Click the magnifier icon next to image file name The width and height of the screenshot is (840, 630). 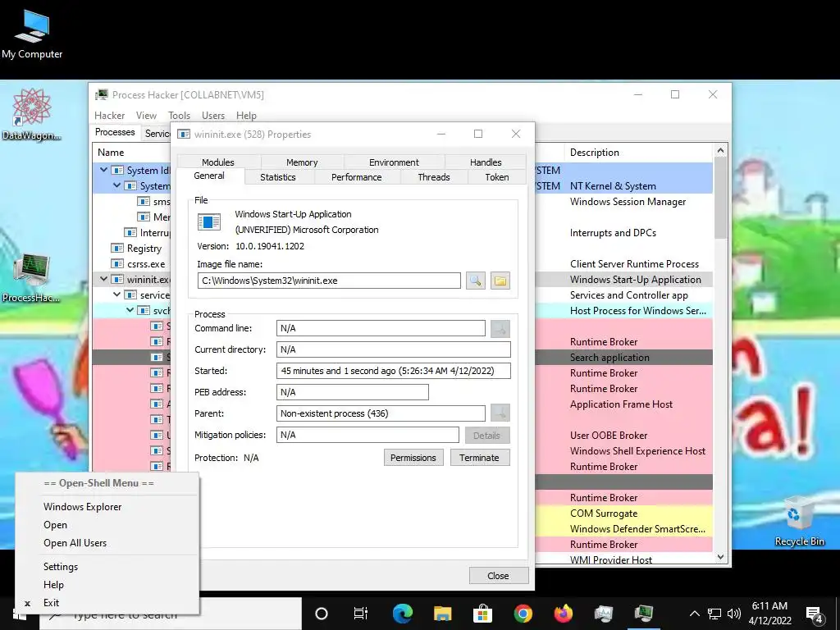click(x=475, y=281)
